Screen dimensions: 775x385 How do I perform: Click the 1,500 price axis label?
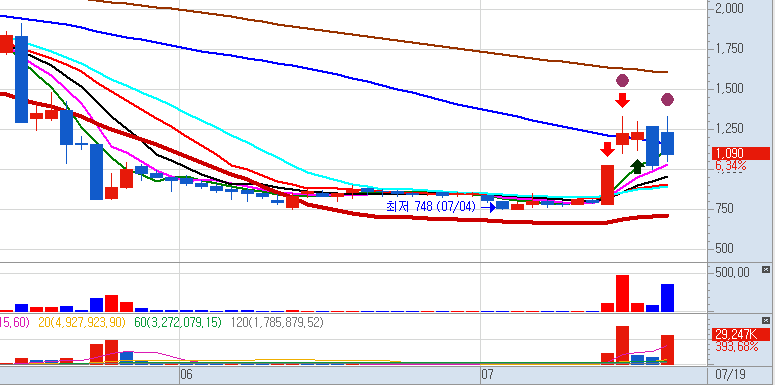click(x=729, y=88)
